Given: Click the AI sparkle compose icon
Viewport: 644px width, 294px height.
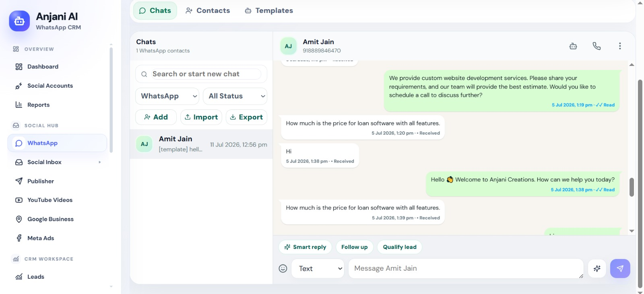Looking at the screenshot, I should 597,268.
